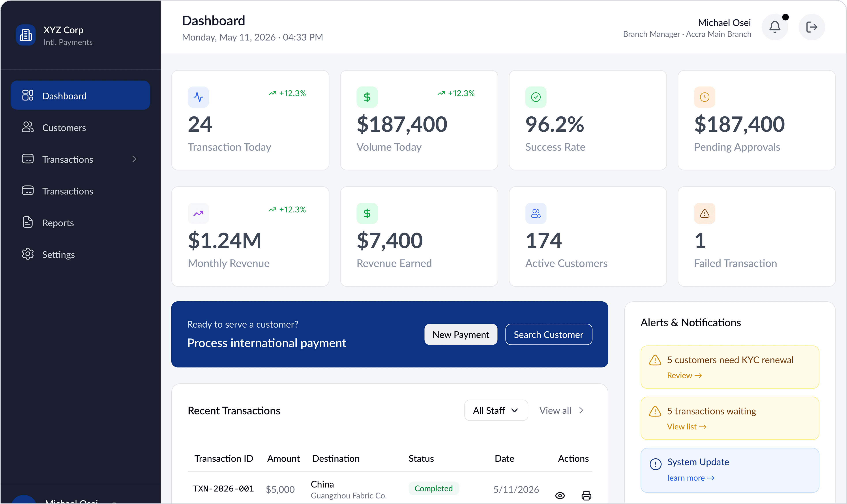Open the Dashboard menu item
The height and width of the screenshot is (504, 847).
pyautogui.click(x=80, y=95)
